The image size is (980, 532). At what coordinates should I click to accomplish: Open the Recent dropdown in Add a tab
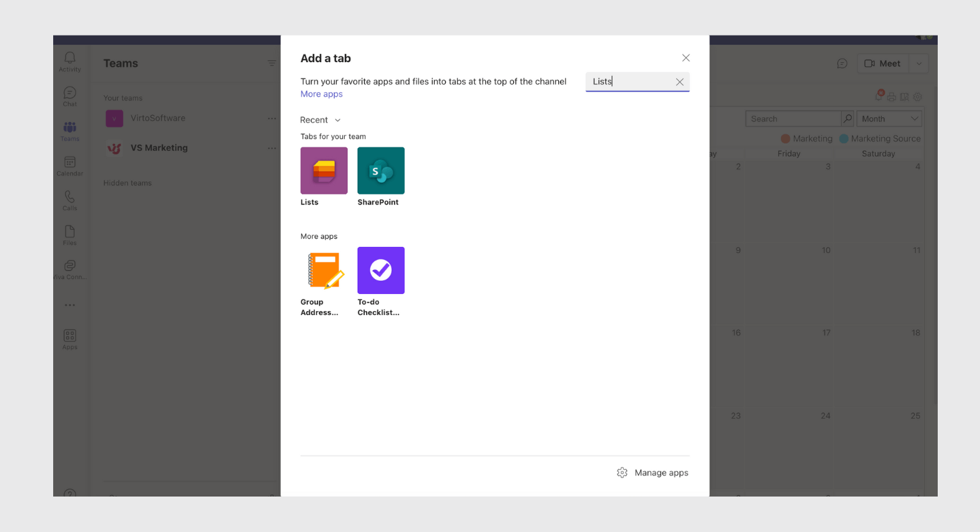[x=320, y=119]
